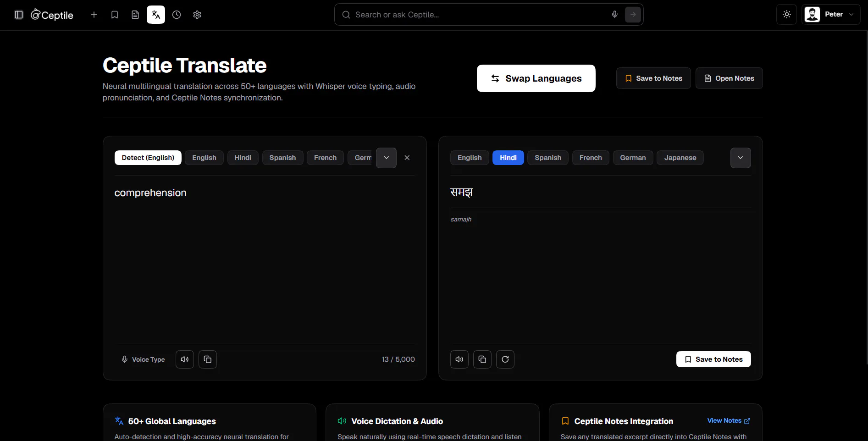Click Swap Languages button
The image size is (868, 441).
536,78
